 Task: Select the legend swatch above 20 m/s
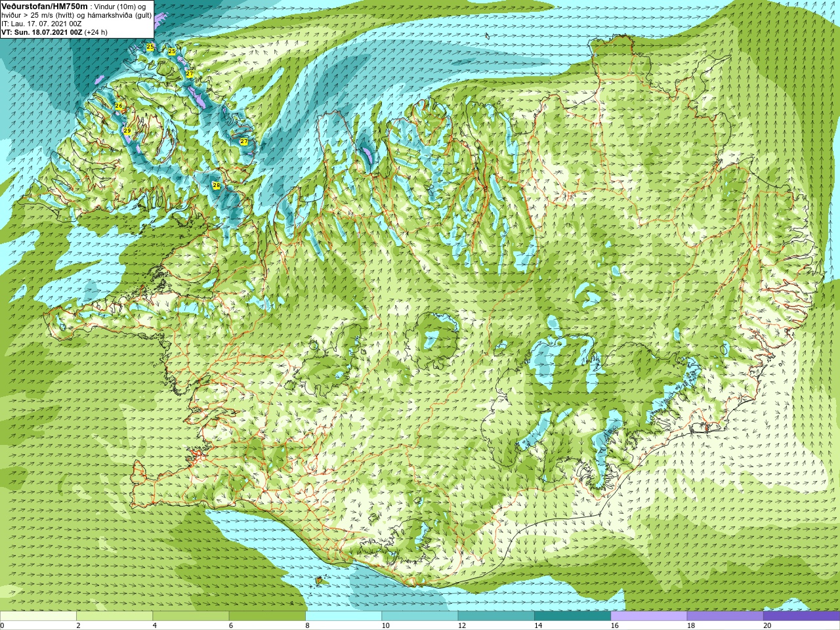click(802, 616)
